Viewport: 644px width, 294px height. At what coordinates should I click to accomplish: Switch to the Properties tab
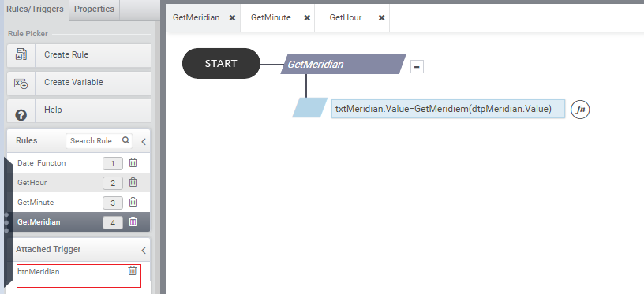[94, 9]
